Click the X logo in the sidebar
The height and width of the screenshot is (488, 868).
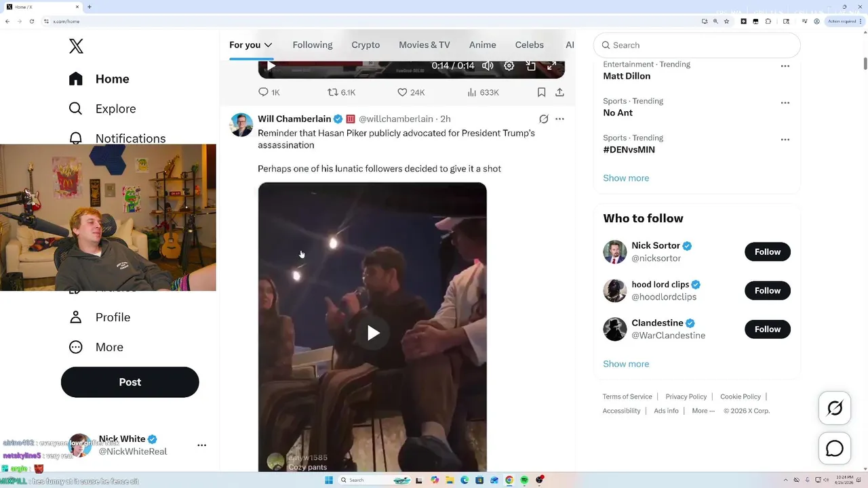coord(76,46)
